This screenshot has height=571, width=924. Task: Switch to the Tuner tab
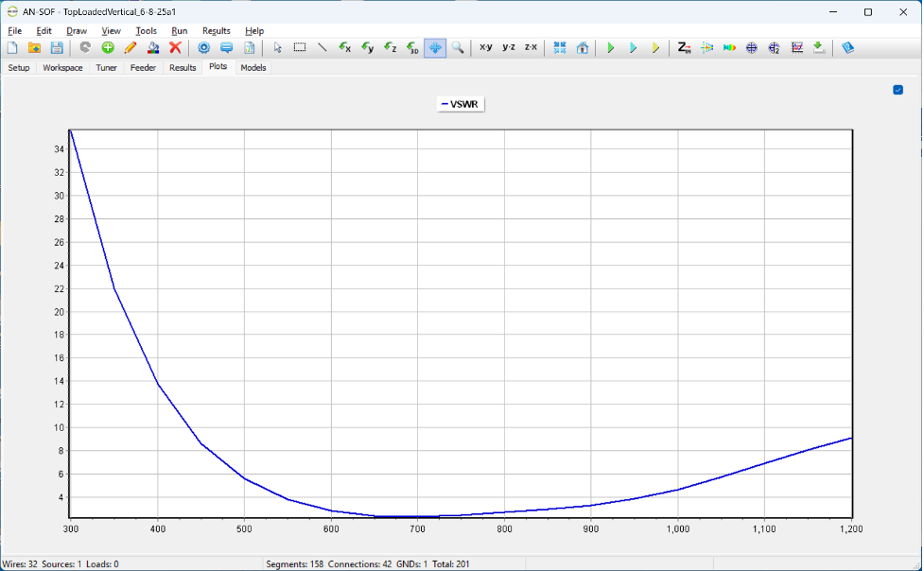click(106, 68)
